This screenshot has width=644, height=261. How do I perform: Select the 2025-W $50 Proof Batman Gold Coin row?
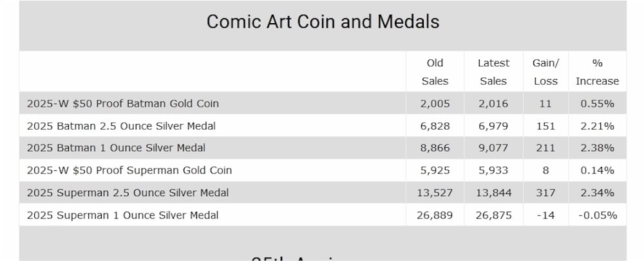(323, 104)
